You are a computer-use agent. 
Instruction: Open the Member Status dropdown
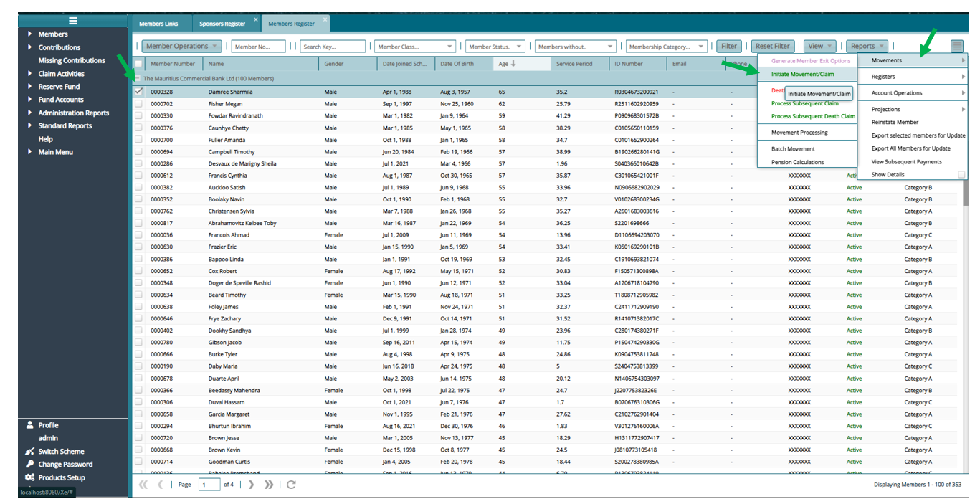pyautogui.click(x=495, y=47)
